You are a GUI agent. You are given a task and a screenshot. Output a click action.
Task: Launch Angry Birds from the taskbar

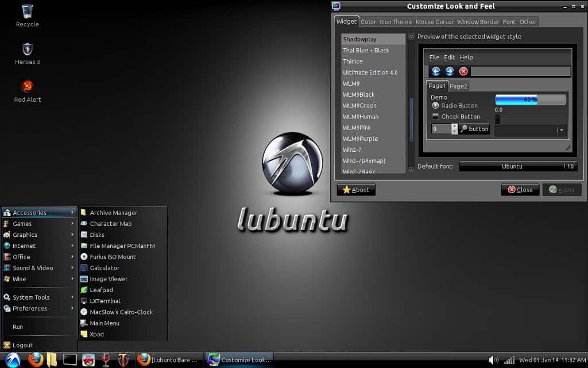(88, 360)
